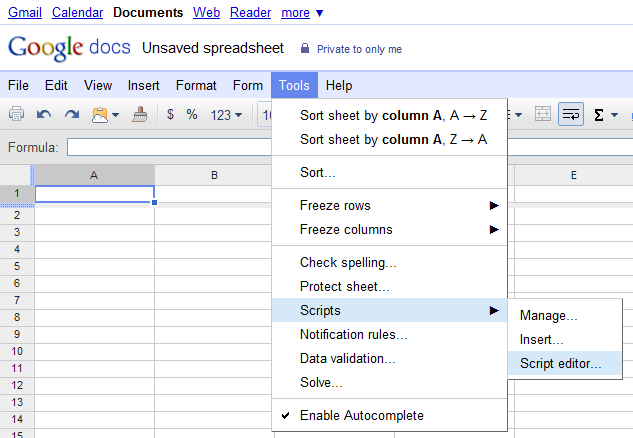Choose Data validation from Tools menu
Image resolution: width=633 pixels, height=438 pixels.
tap(347, 358)
